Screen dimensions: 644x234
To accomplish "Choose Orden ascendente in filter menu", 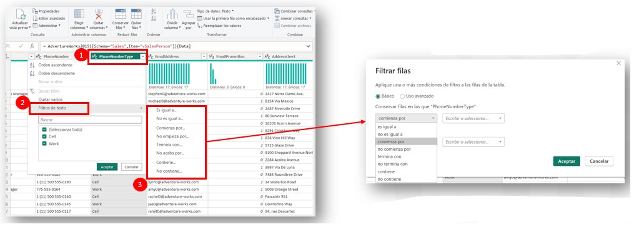I will click(x=55, y=65).
